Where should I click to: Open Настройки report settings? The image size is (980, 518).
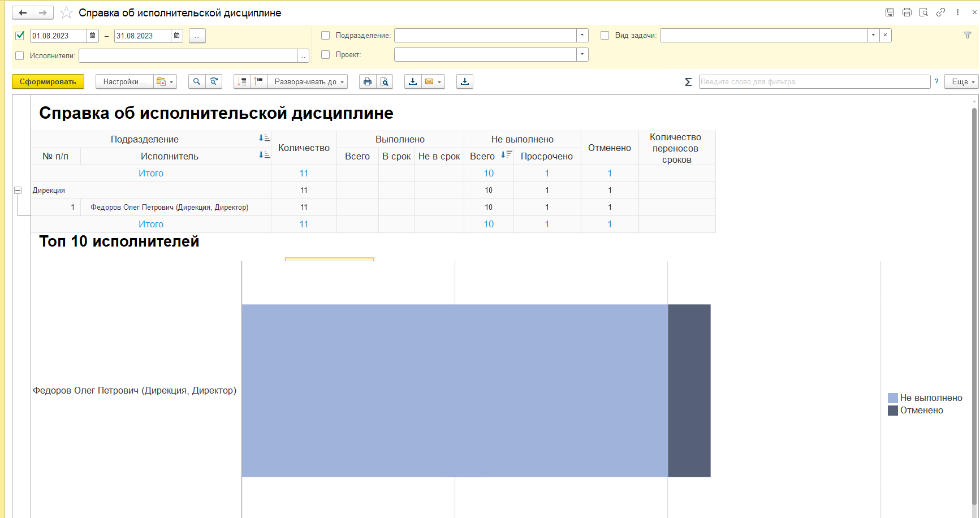click(124, 82)
